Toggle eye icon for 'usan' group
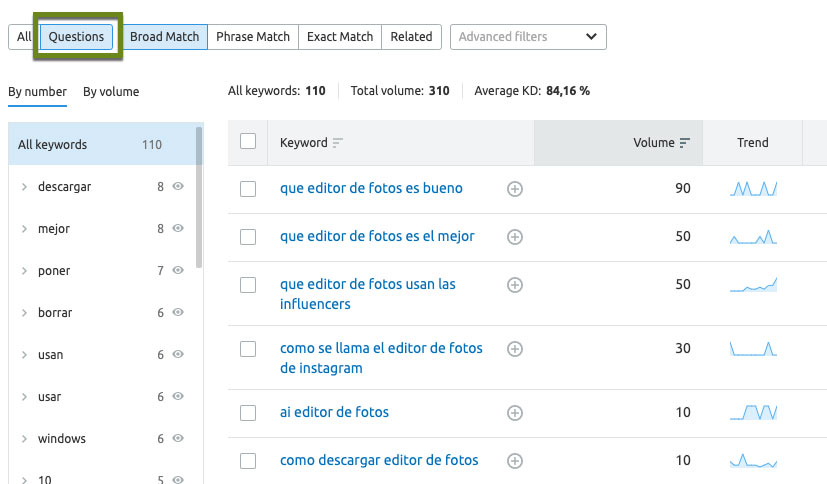The width and height of the screenshot is (827, 484). [x=178, y=354]
